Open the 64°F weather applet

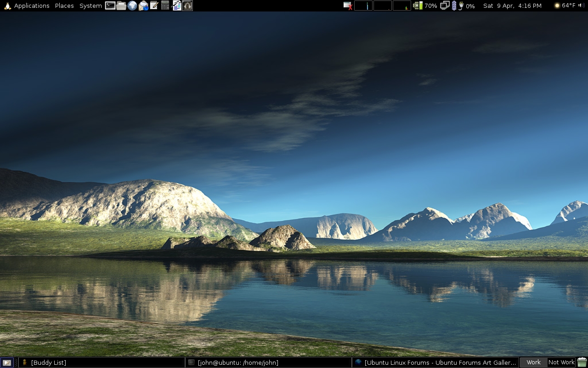565,6
